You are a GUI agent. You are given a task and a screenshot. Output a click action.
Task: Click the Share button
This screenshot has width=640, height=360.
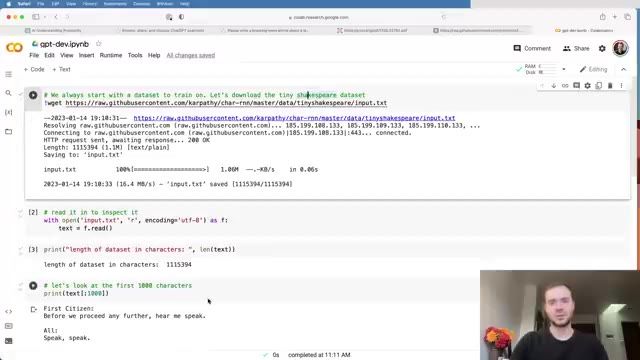[576, 48]
